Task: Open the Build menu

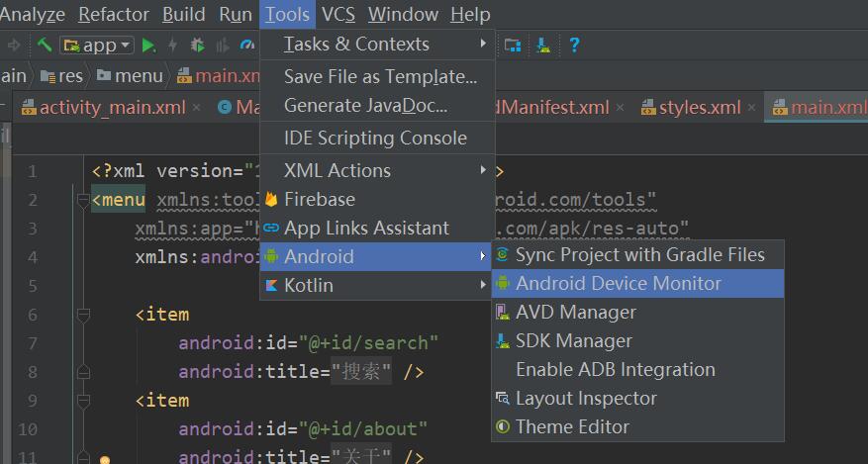Action: coord(184,15)
